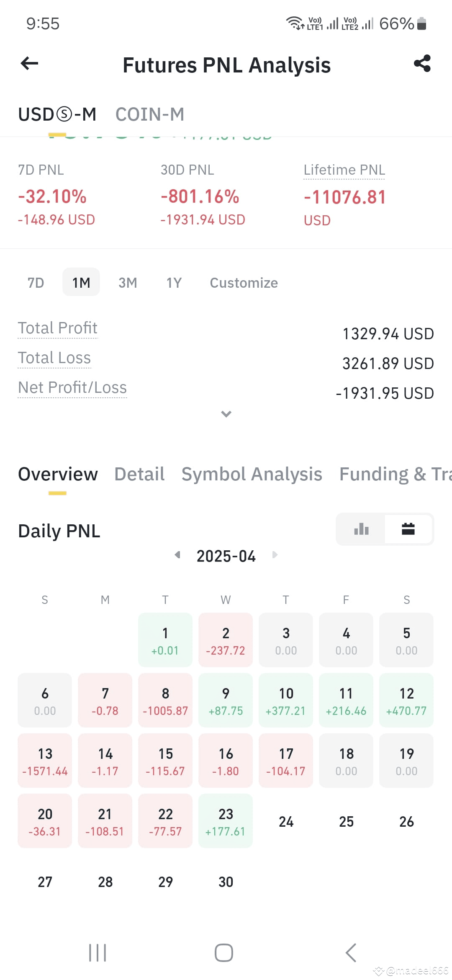452x980 pixels.
Task: Expand profit details chevron
Action: click(226, 414)
